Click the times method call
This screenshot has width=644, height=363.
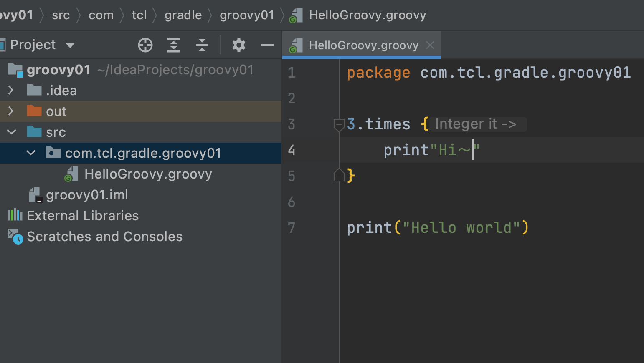pyautogui.click(x=388, y=124)
